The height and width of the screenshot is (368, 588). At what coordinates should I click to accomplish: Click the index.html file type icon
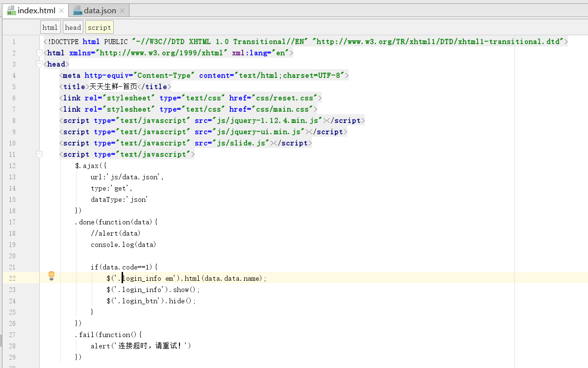click(11, 10)
